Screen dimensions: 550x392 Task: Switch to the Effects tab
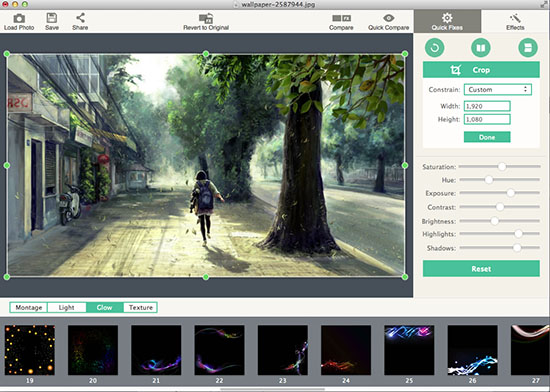coord(515,21)
